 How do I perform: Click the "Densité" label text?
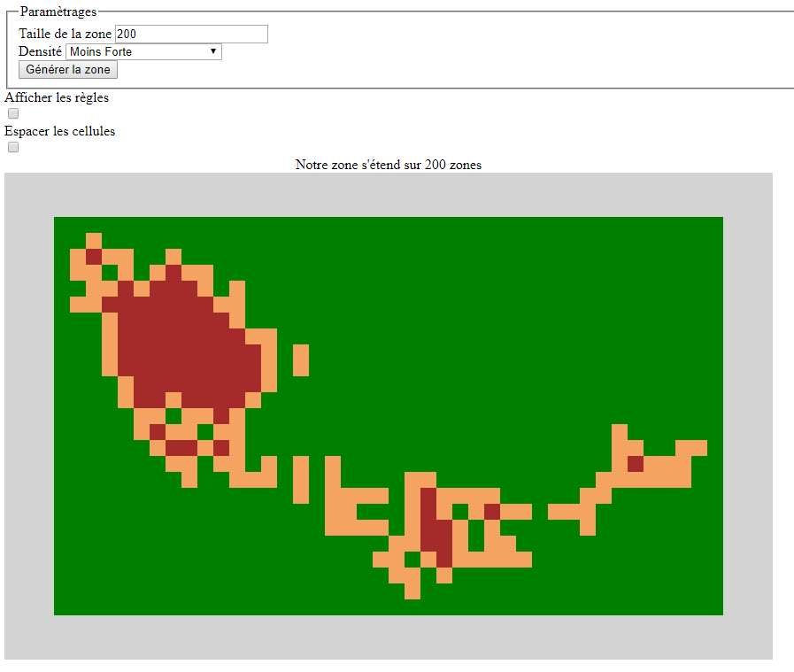pyautogui.click(x=40, y=52)
